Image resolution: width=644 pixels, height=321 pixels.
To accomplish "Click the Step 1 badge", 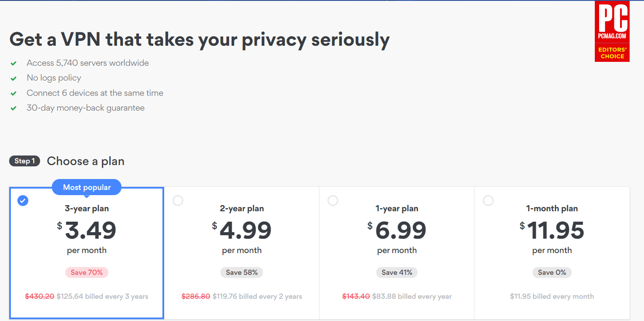I will point(24,161).
